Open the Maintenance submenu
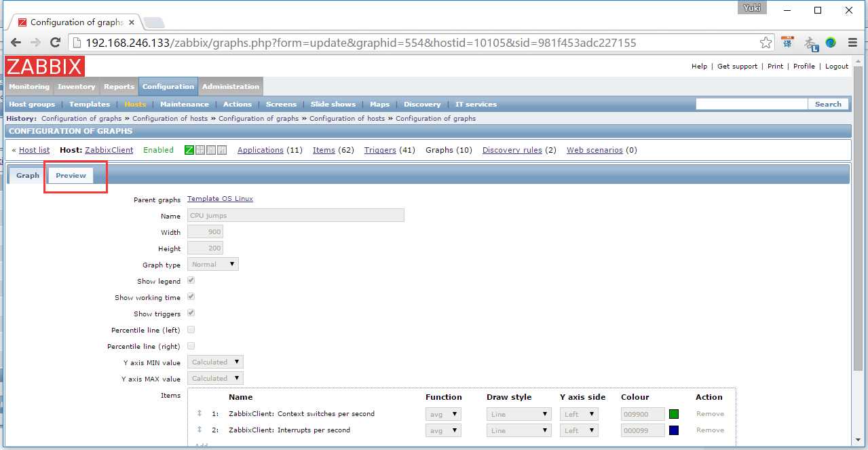The image size is (868, 450). 185,105
